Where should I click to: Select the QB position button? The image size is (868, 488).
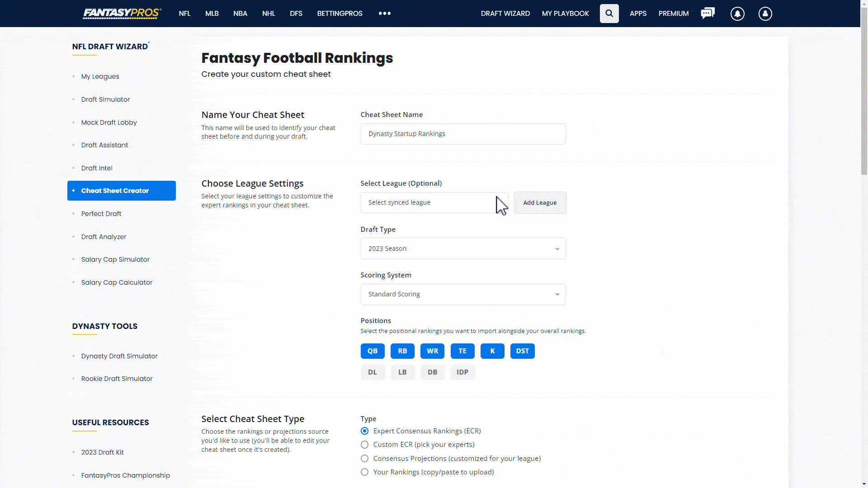tap(373, 350)
